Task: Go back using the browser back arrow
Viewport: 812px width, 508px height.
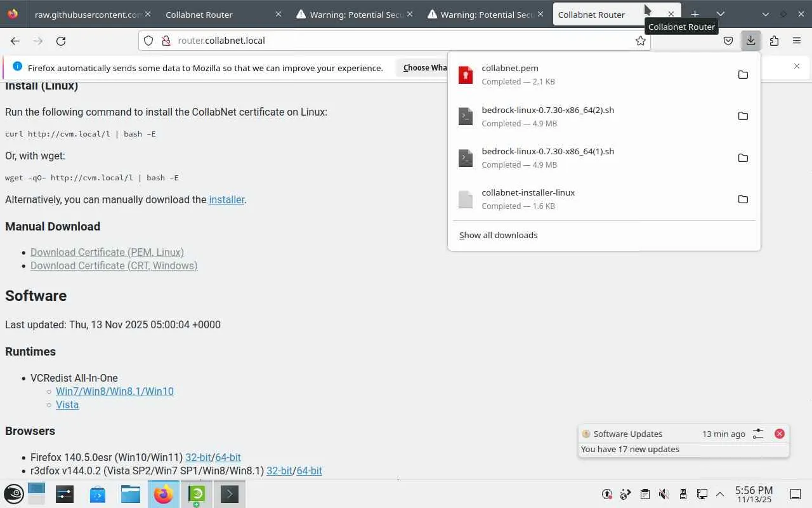Action: coord(15,41)
